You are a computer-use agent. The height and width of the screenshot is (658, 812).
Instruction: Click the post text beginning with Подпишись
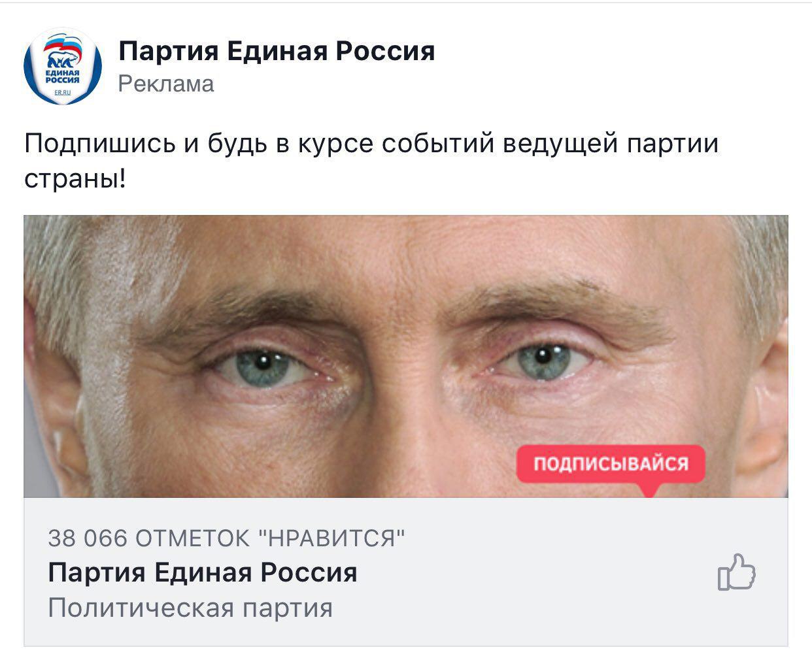tap(371, 161)
